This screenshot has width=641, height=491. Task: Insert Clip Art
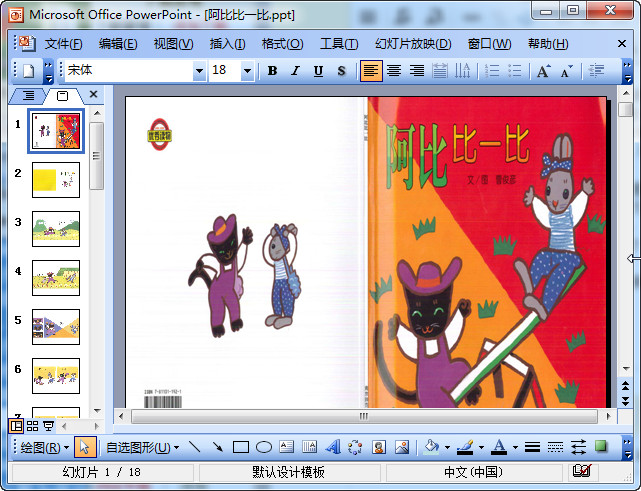(379, 447)
